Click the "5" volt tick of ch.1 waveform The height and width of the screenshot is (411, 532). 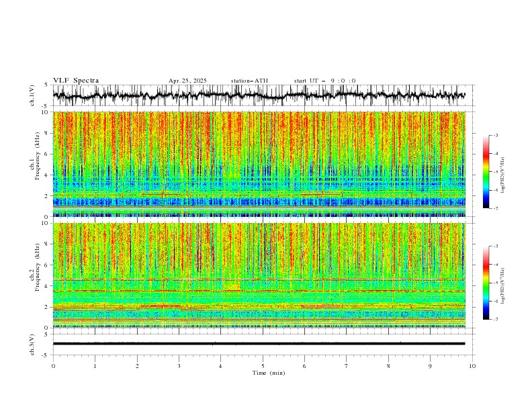click(x=46, y=85)
